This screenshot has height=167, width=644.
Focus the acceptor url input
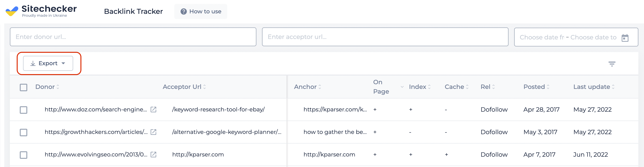tap(385, 37)
